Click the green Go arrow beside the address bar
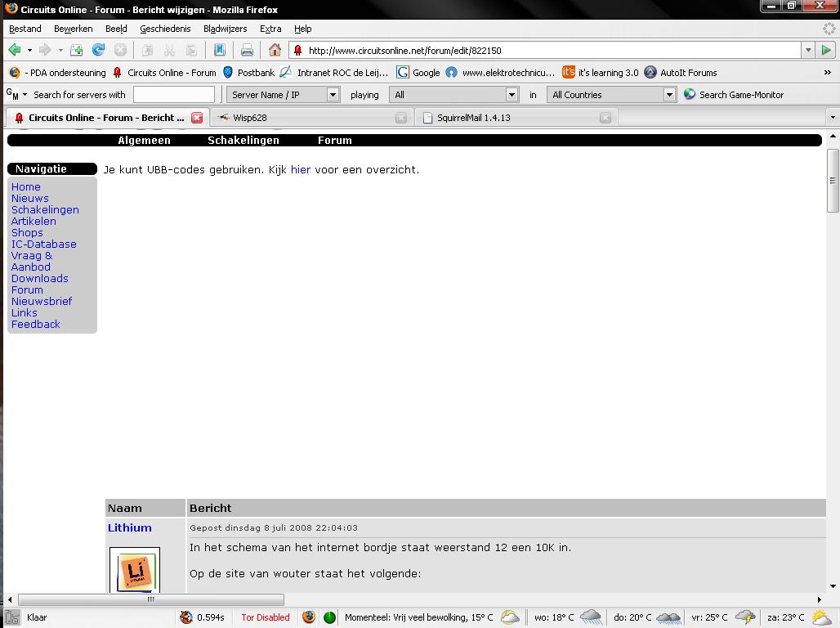Screen dimensions: 840x628 tap(826, 50)
